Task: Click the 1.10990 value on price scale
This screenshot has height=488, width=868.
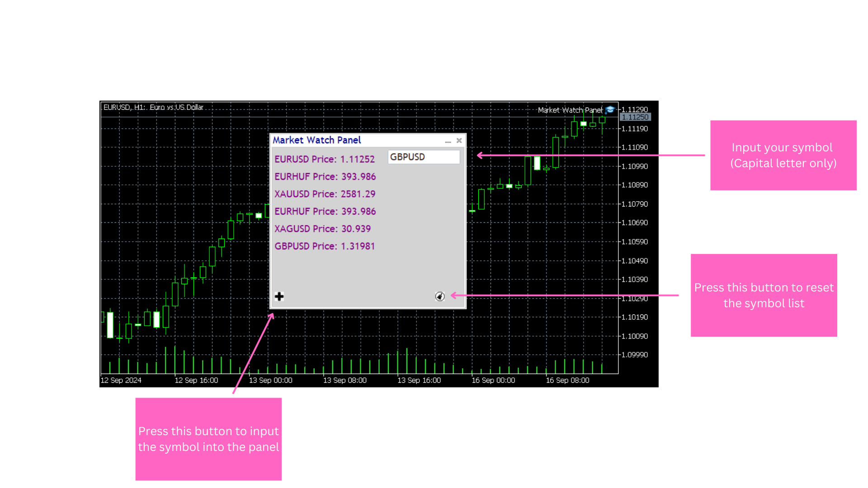Action: (x=635, y=166)
